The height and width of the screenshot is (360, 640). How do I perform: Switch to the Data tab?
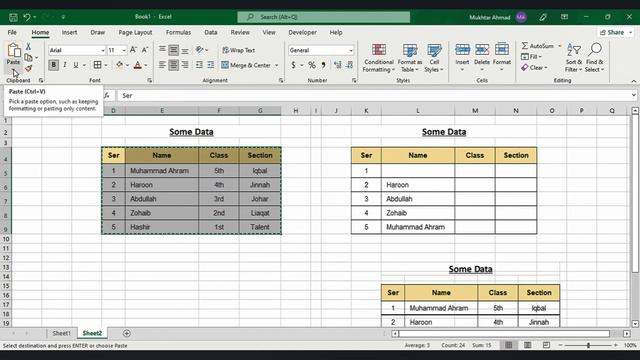(211, 32)
